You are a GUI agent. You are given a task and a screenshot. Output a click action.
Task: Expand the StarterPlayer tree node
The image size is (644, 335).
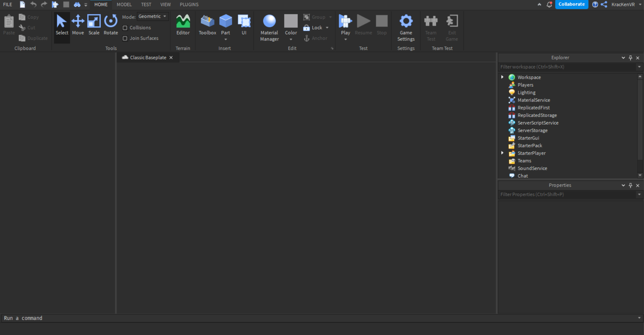tap(502, 153)
